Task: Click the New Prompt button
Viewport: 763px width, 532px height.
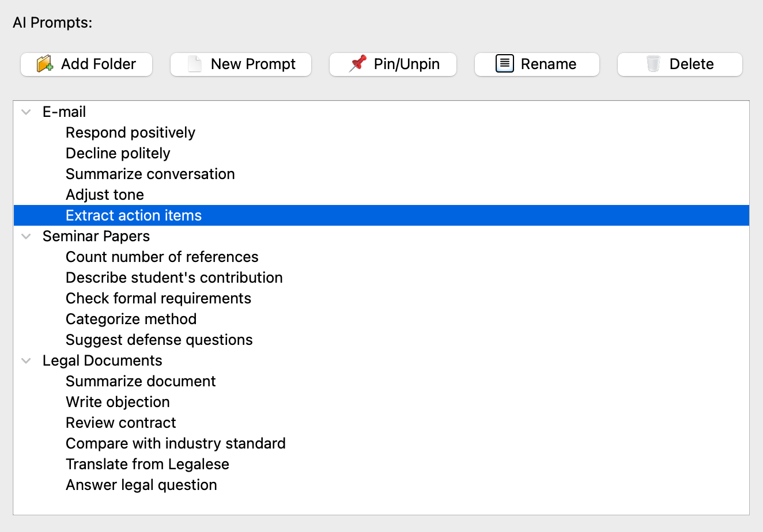Action: [x=240, y=64]
